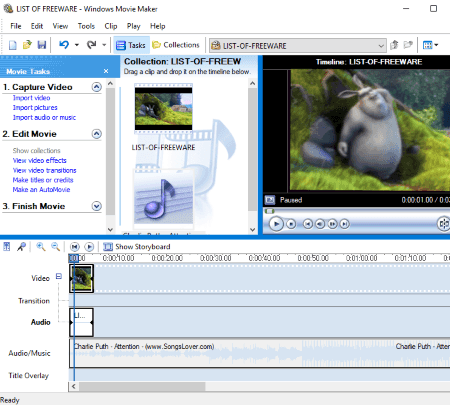Click Import audio or music link
Image resolution: width=450 pixels, height=405 pixels.
coord(44,117)
